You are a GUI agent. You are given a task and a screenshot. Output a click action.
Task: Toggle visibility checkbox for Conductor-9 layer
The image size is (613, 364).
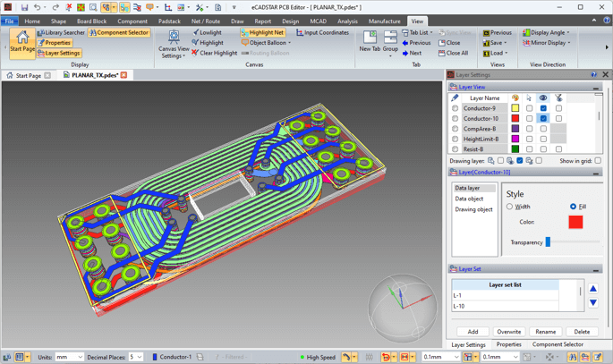tap(543, 108)
